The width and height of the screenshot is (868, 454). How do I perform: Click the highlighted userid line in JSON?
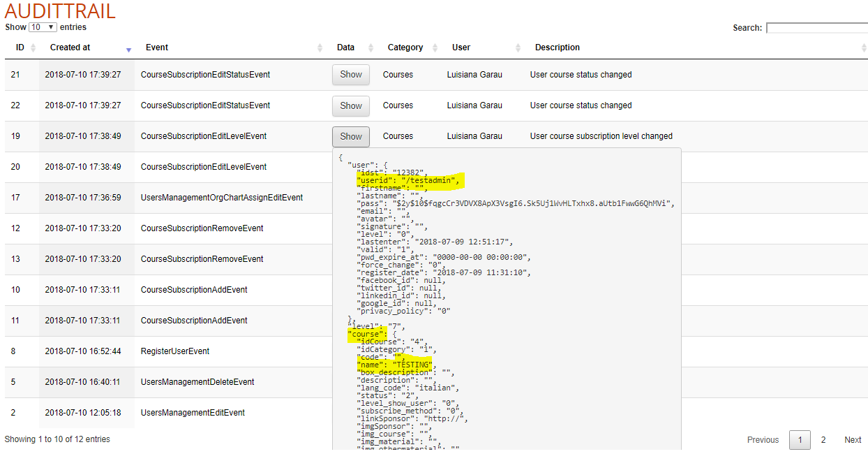pyautogui.click(x=410, y=182)
